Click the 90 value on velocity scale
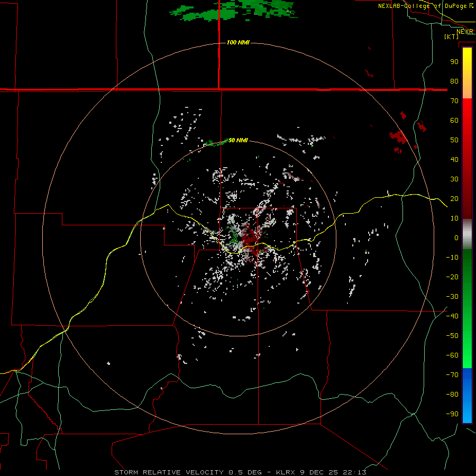Image resolution: width=476 pixels, height=476 pixels. pos(454,62)
